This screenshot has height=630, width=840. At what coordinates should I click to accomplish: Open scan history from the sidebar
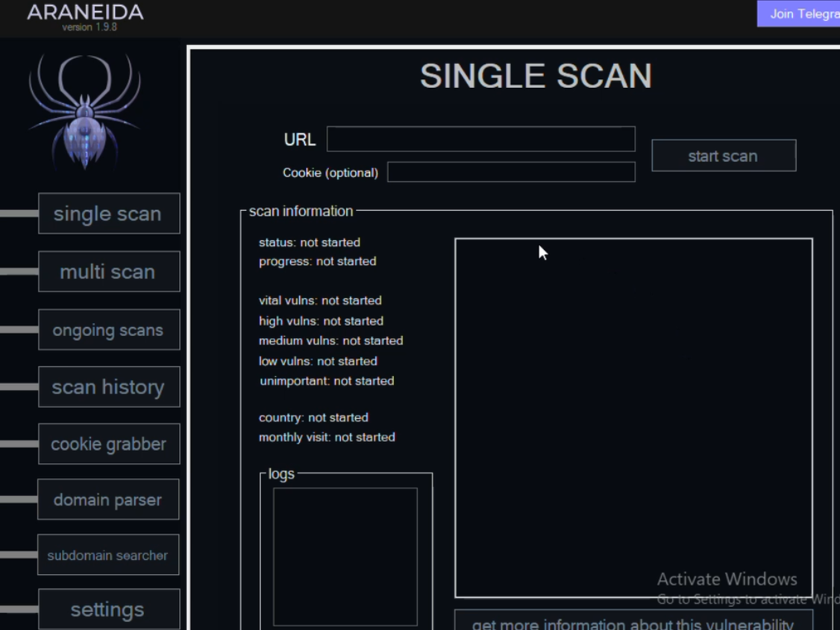[109, 388]
